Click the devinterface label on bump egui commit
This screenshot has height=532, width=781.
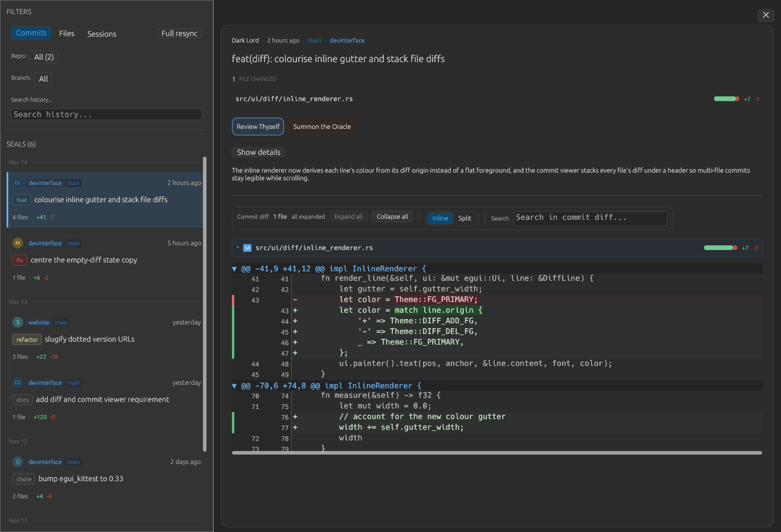pyautogui.click(x=45, y=462)
